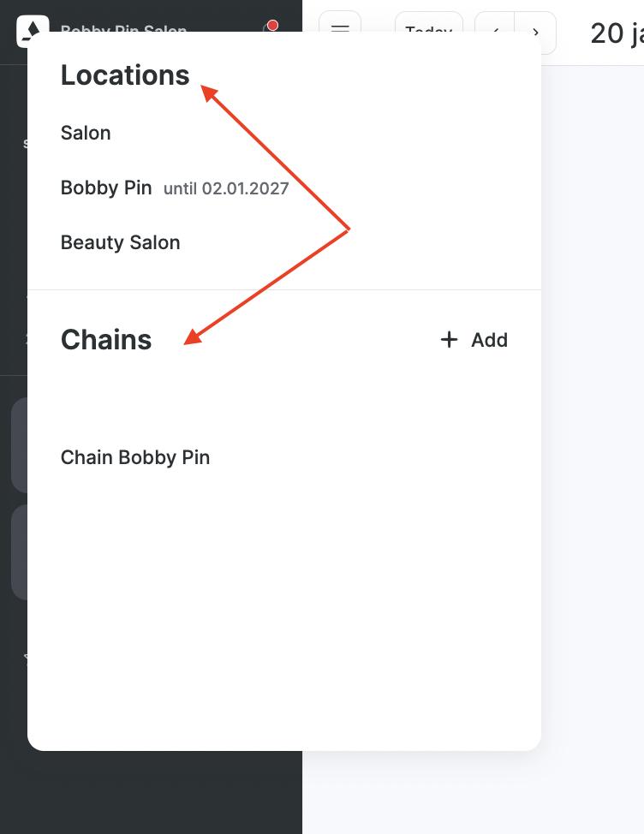
Task: Click the Add label to add a chain
Action: (x=489, y=340)
